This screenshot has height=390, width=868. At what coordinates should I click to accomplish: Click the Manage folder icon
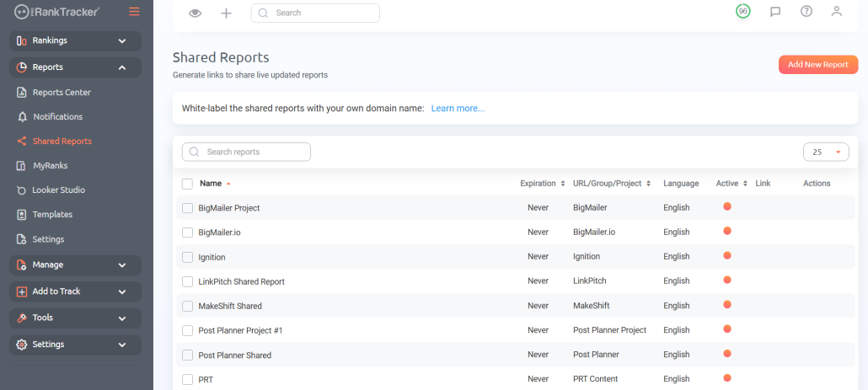[x=22, y=265]
